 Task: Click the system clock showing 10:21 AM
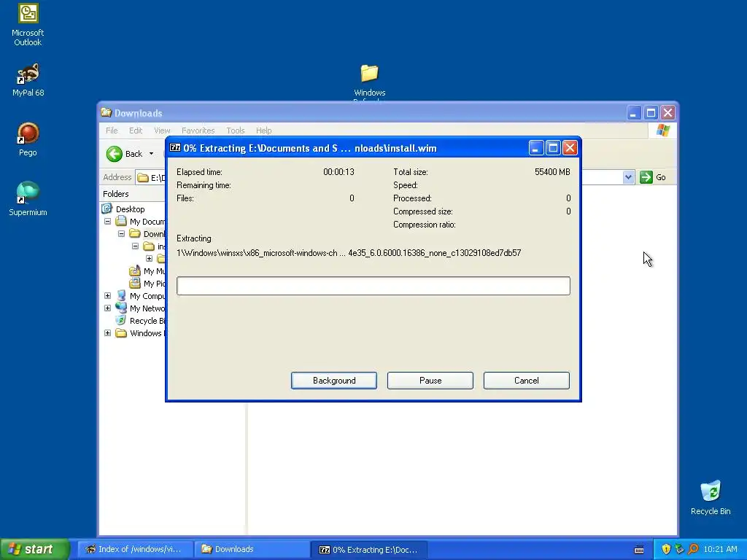point(720,549)
